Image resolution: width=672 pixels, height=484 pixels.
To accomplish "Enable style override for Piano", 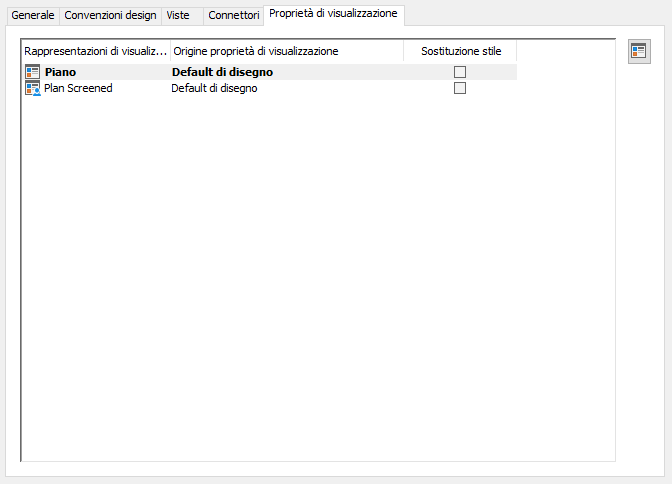I will [460, 72].
